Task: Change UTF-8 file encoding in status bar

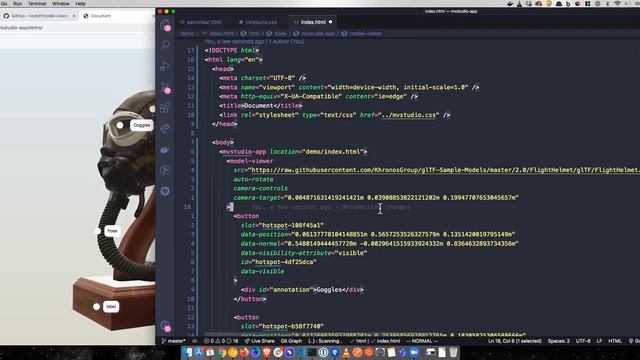Action: [583, 341]
